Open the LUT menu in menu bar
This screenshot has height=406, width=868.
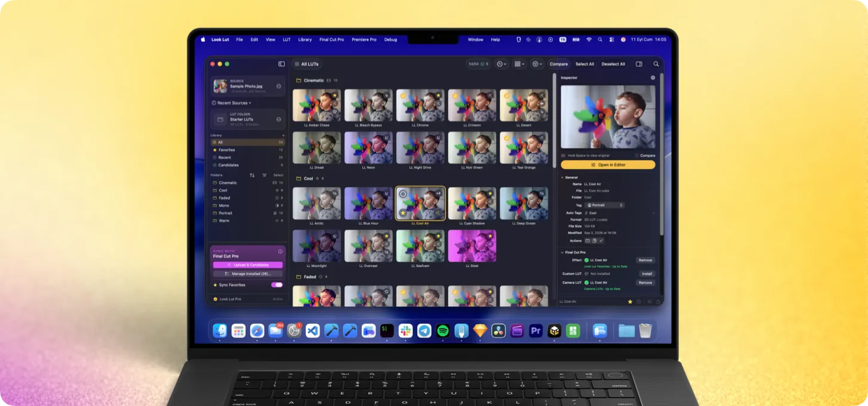pyautogui.click(x=287, y=39)
